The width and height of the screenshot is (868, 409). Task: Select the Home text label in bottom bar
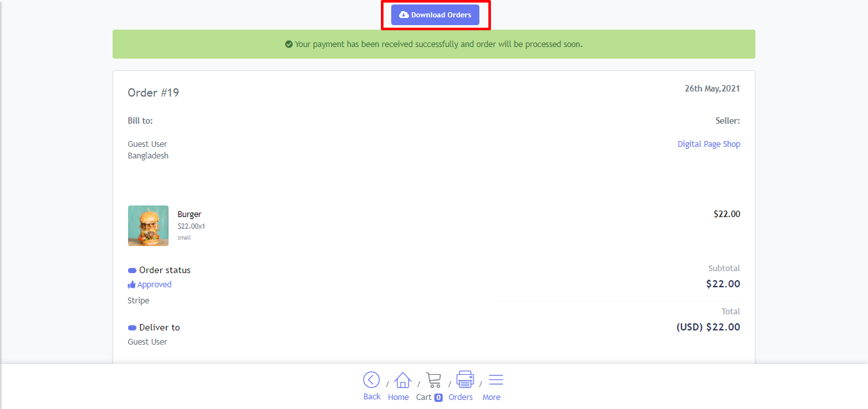point(398,397)
